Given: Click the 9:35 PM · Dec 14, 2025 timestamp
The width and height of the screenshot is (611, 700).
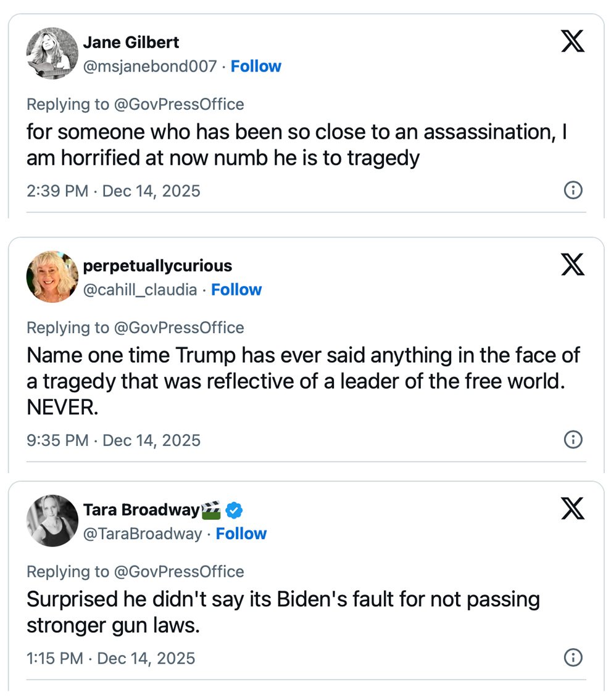Looking at the screenshot, I should pyautogui.click(x=114, y=440).
